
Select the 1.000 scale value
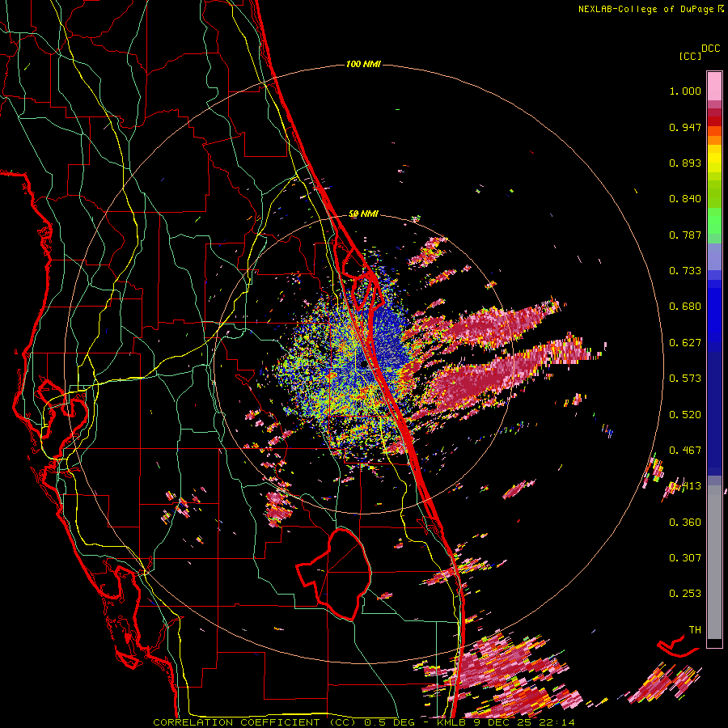tap(685, 91)
